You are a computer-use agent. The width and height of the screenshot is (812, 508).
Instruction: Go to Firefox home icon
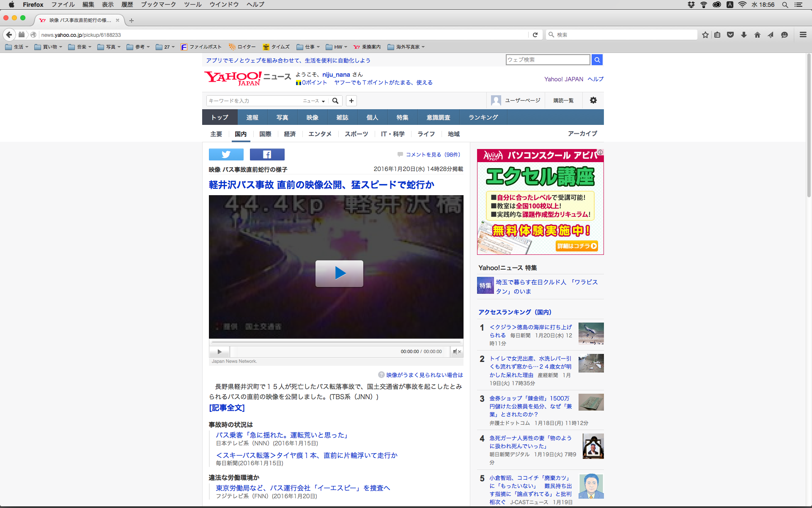point(757,35)
